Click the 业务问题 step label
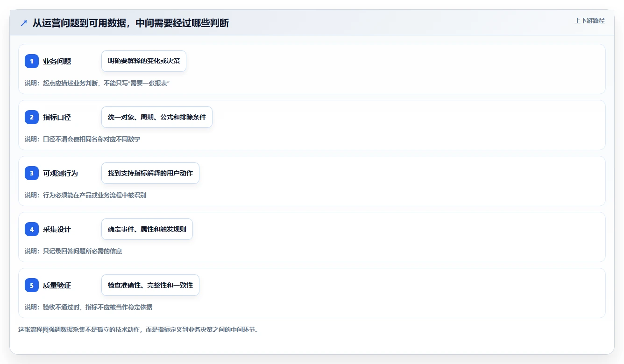 click(57, 61)
